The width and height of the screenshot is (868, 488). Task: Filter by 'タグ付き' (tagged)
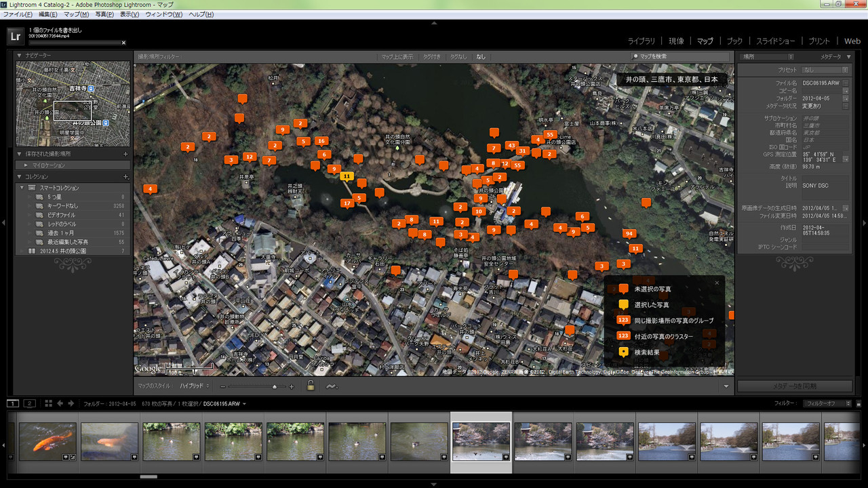tap(431, 57)
